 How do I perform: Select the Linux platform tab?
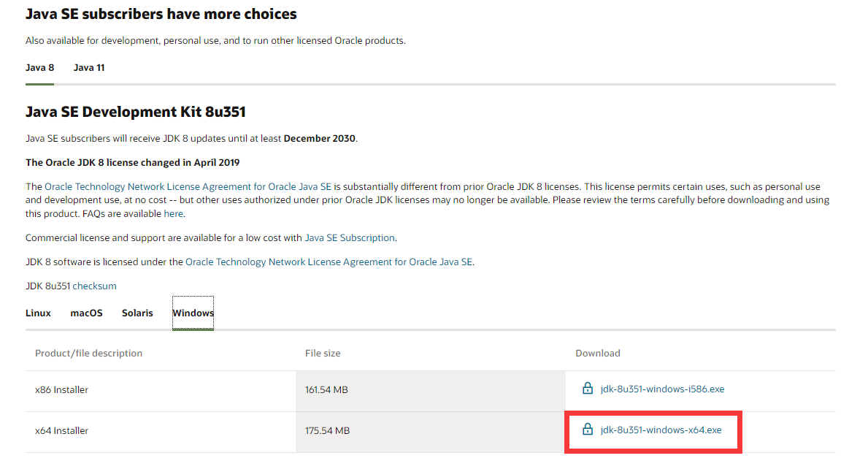38,313
